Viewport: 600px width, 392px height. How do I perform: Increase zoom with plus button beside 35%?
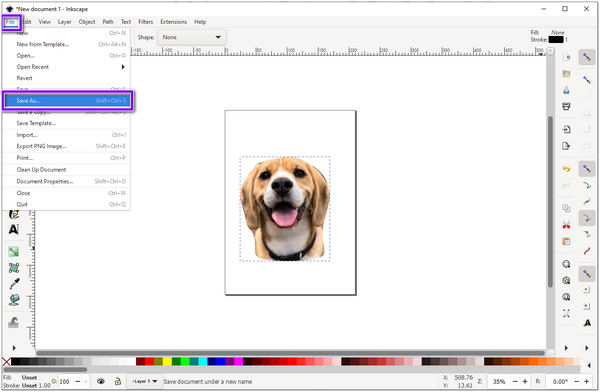525,381
